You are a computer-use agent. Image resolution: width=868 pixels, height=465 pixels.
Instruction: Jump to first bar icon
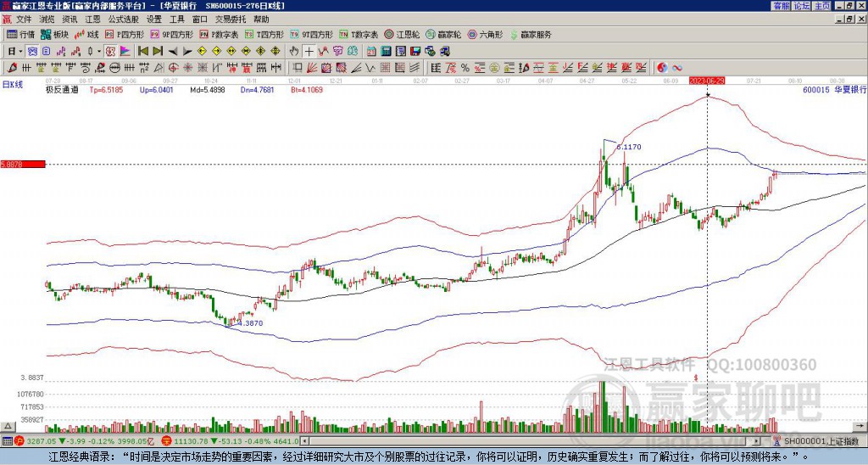point(142,51)
